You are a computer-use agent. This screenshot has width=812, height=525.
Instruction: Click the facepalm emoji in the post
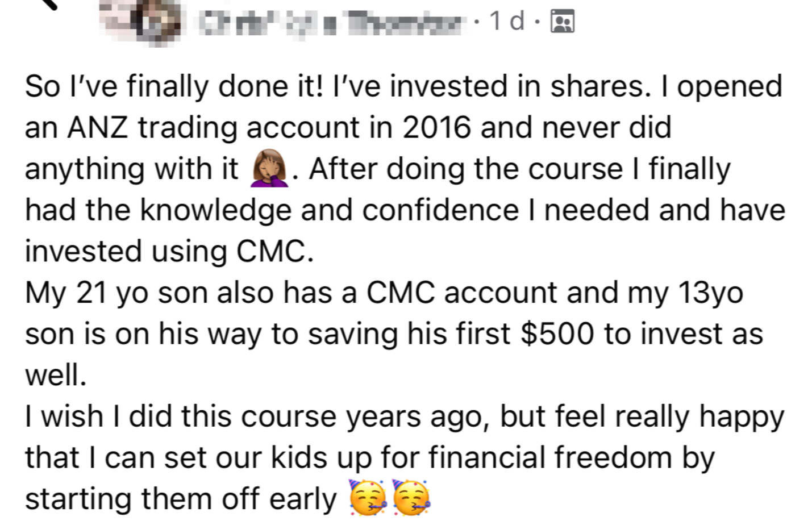269,169
